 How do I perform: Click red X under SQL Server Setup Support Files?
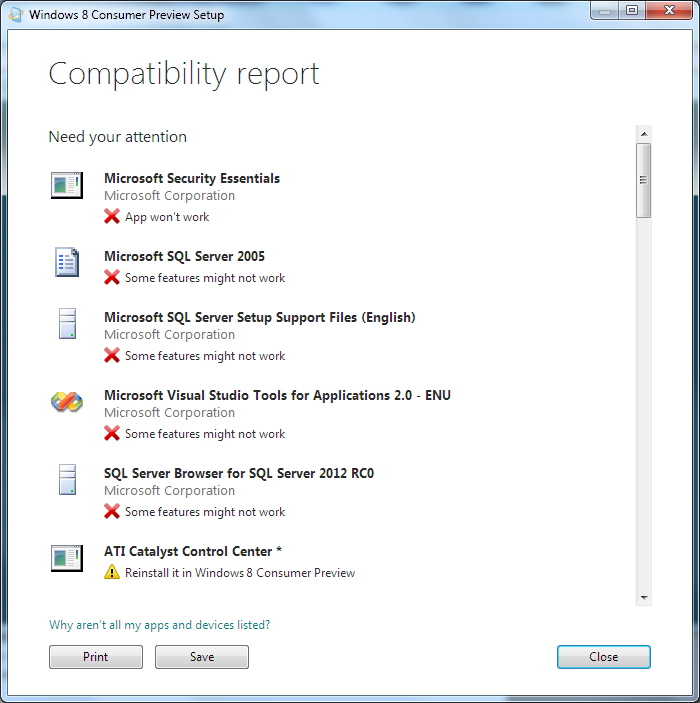click(x=112, y=355)
